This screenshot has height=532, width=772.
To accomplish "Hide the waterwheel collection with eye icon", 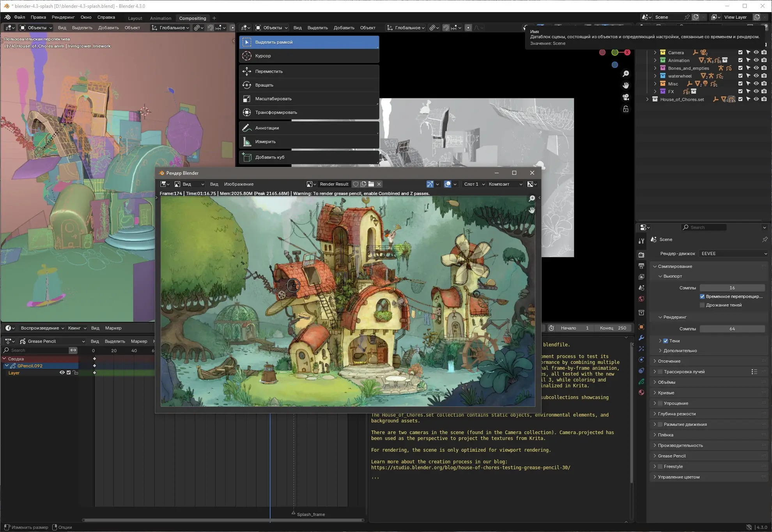I will click(756, 76).
